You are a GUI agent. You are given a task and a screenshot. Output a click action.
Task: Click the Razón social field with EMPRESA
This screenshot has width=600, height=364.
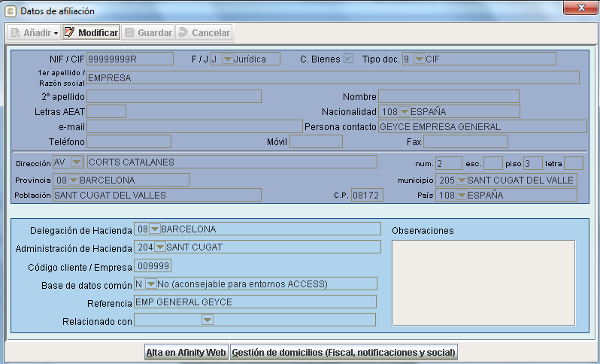(x=333, y=77)
